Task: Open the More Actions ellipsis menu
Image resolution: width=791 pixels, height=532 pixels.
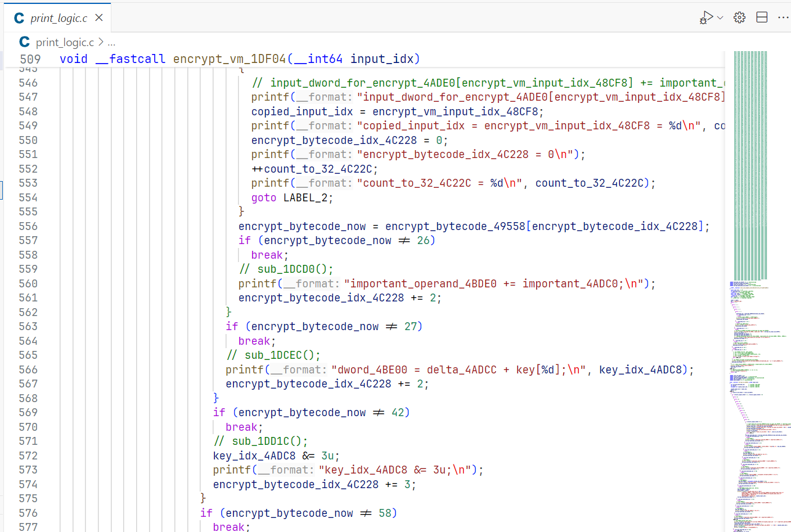Action: point(783,17)
